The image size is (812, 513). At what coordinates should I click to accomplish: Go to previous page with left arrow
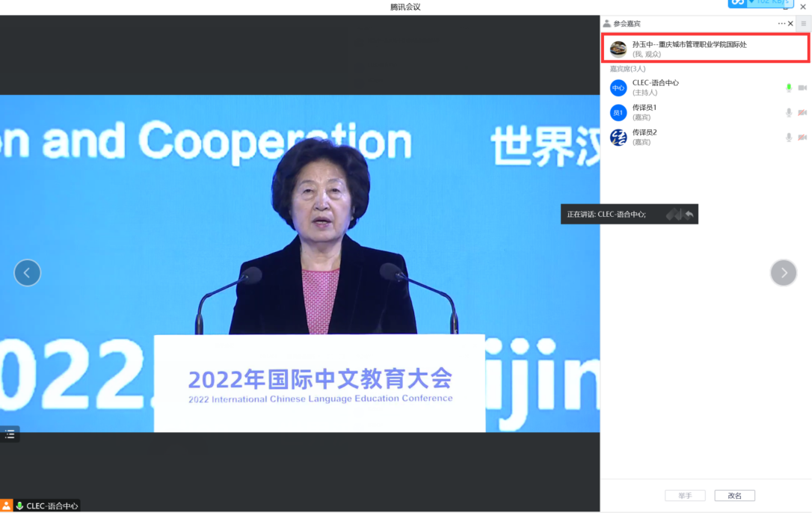pos(28,273)
